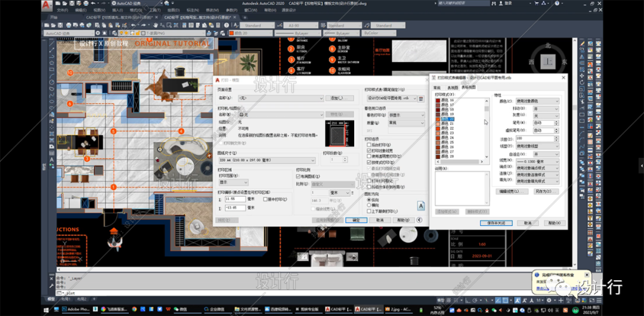Viewport: 644px width, 316px height.
Task: Select the Multiline Text A tool
Action: click(x=52, y=159)
